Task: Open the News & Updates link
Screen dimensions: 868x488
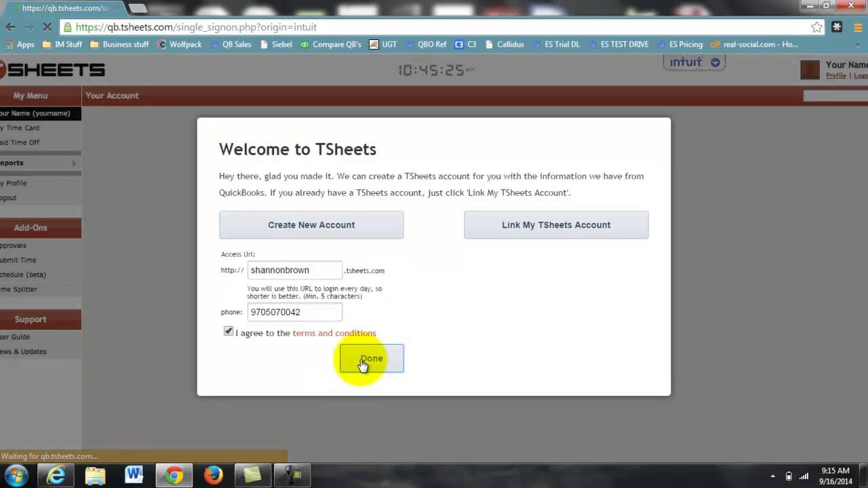Action: tap(24, 351)
